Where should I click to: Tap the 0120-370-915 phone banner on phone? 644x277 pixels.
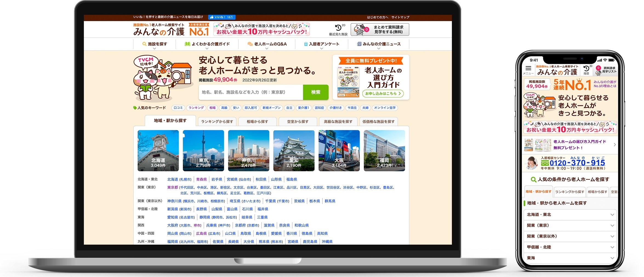570,163
